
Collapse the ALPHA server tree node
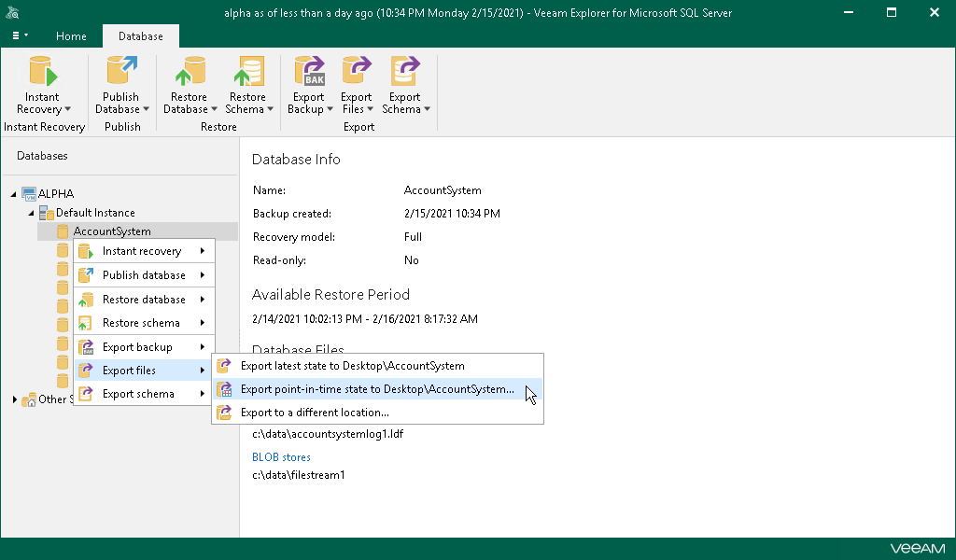click(x=13, y=194)
